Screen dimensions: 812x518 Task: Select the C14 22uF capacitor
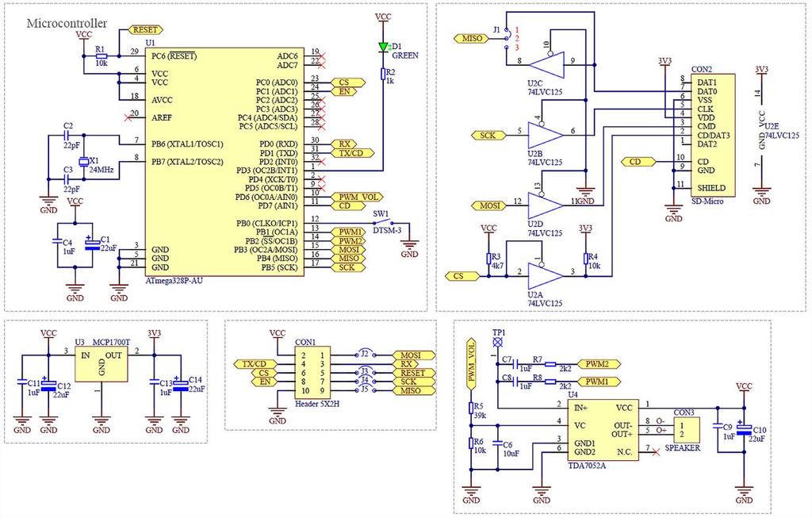coord(181,385)
